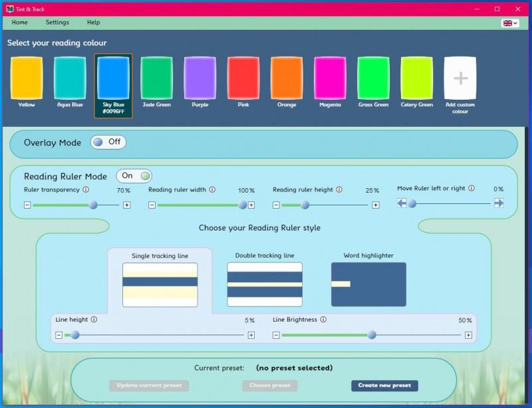Click the Move Ruler slider handle

pyautogui.click(x=412, y=203)
